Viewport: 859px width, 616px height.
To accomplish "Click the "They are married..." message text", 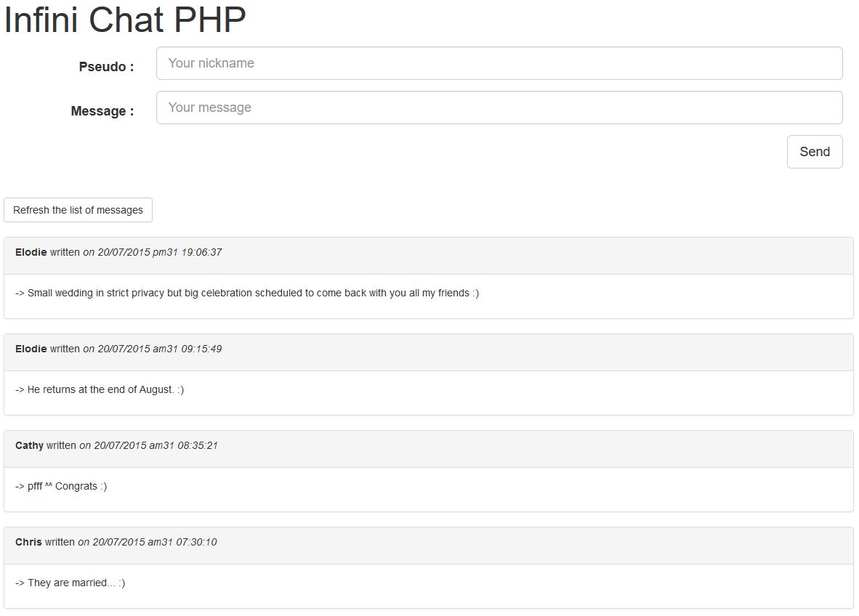I will 70,583.
